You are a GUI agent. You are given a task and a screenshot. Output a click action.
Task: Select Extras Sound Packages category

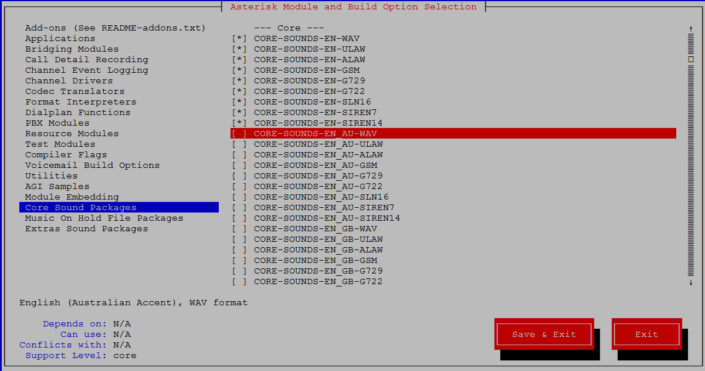(87, 229)
